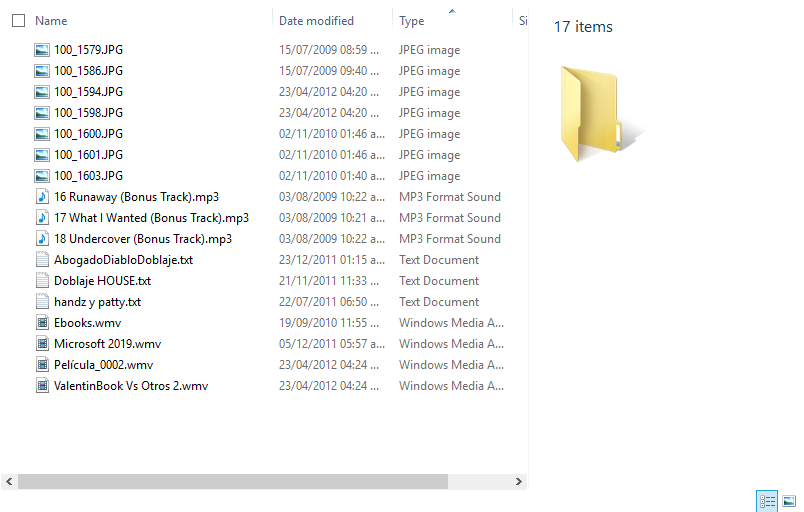Click the horizontal scrollbar's left arrow
Screen dimensions: 804x512
click(9, 482)
